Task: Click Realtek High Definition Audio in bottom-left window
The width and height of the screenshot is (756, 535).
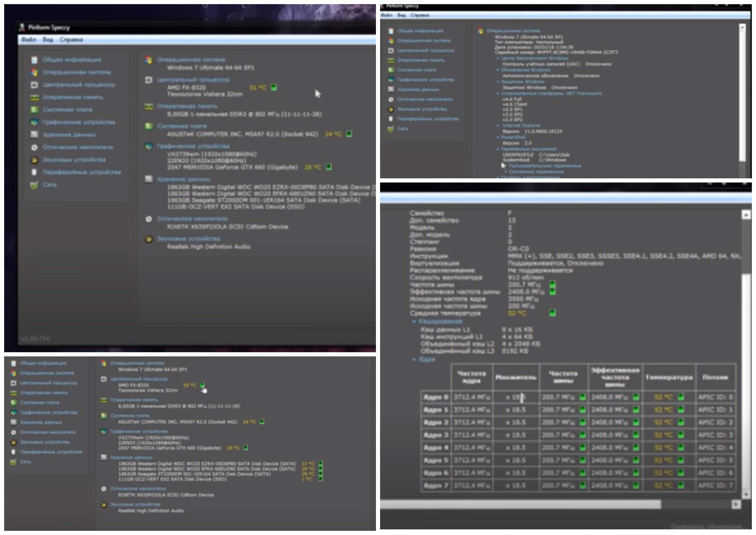Action: pyautogui.click(x=151, y=511)
